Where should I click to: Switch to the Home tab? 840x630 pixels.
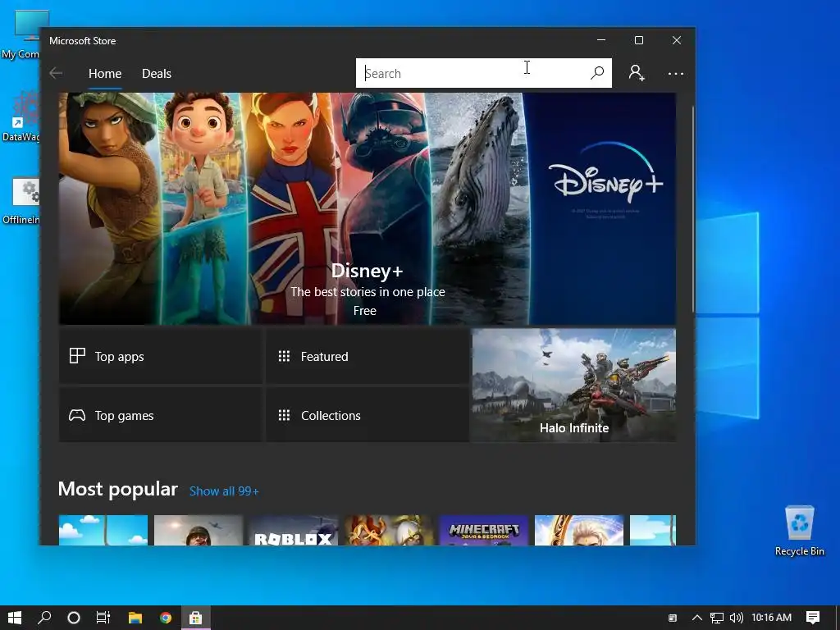click(105, 73)
